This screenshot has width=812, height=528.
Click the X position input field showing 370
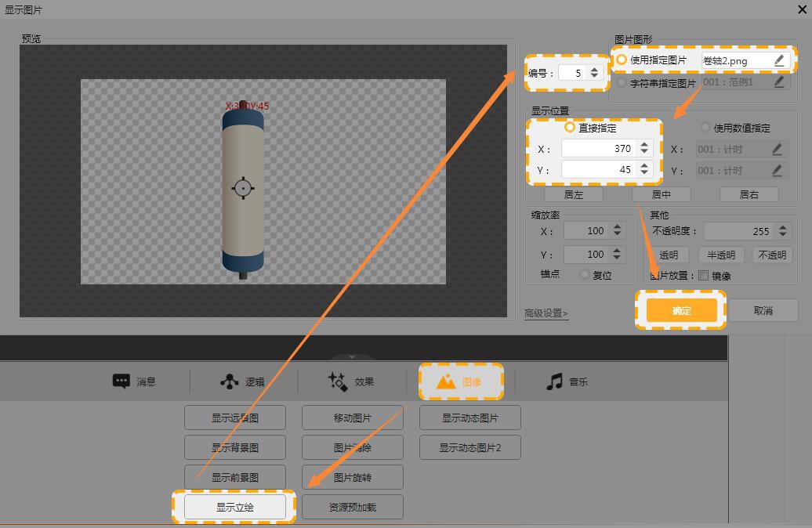click(599, 148)
